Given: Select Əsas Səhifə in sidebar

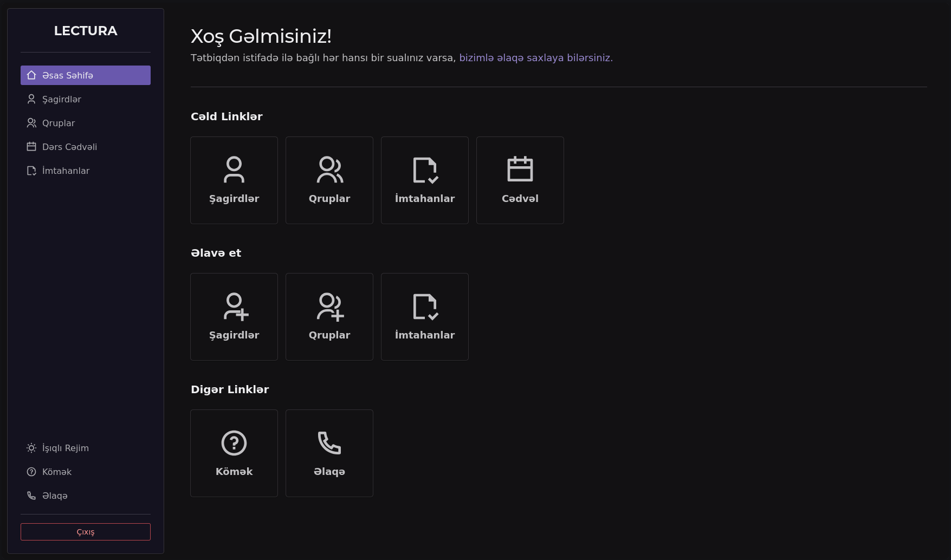Looking at the screenshot, I should pyautogui.click(x=86, y=75).
